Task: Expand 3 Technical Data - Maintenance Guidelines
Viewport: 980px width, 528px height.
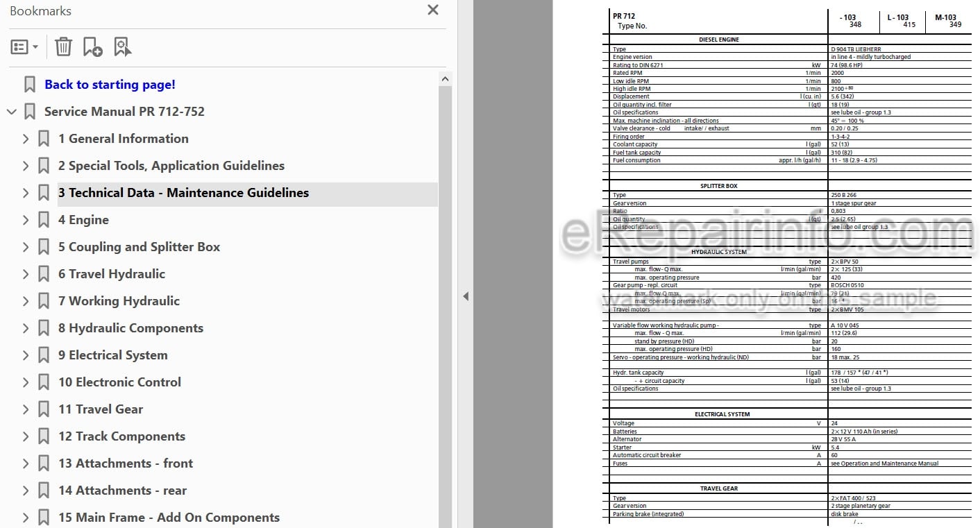Action: (26, 193)
